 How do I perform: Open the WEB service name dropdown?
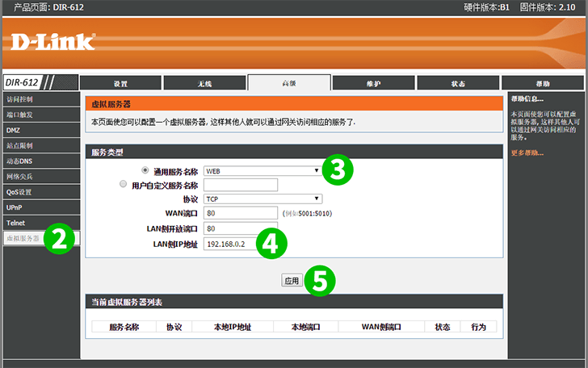[x=262, y=171]
